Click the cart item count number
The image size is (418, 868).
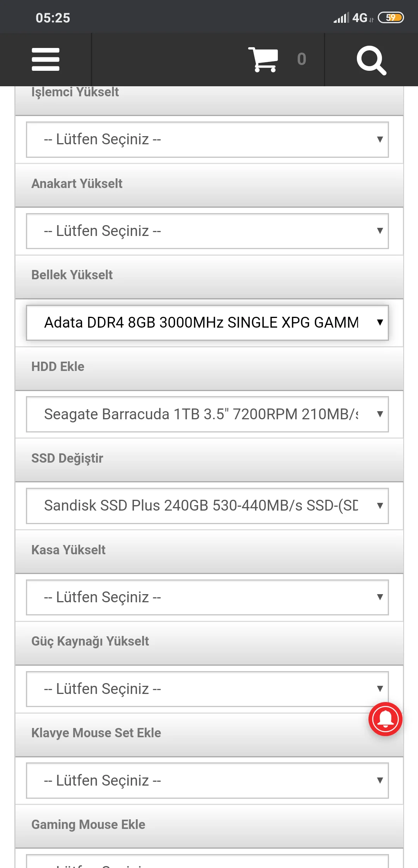click(x=302, y=60)
